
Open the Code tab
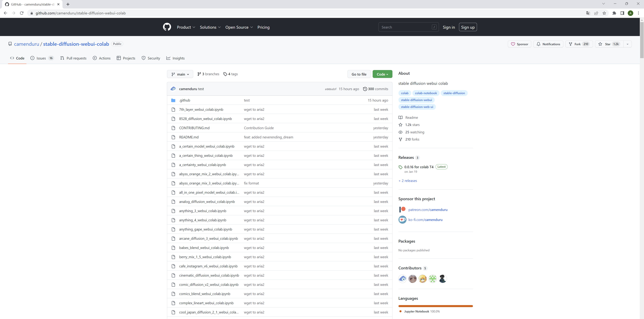[x=17, y=58]
